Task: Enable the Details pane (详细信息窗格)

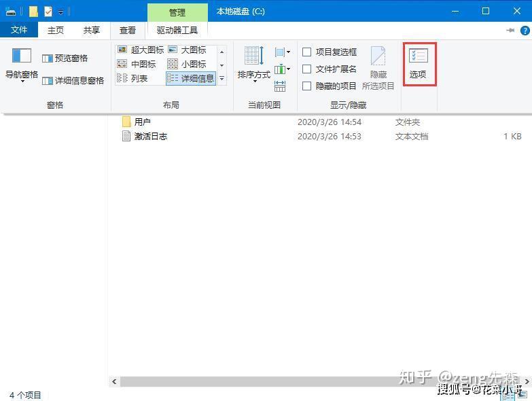Action: (73, 81)
